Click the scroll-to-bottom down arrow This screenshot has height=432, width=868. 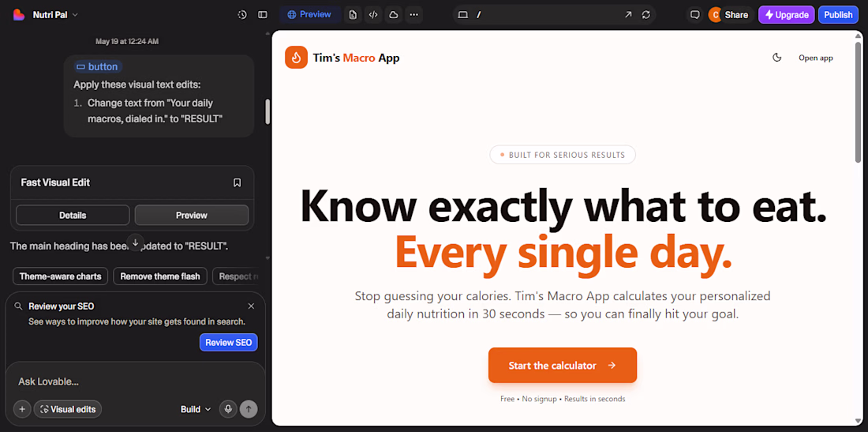click(136, 242)
